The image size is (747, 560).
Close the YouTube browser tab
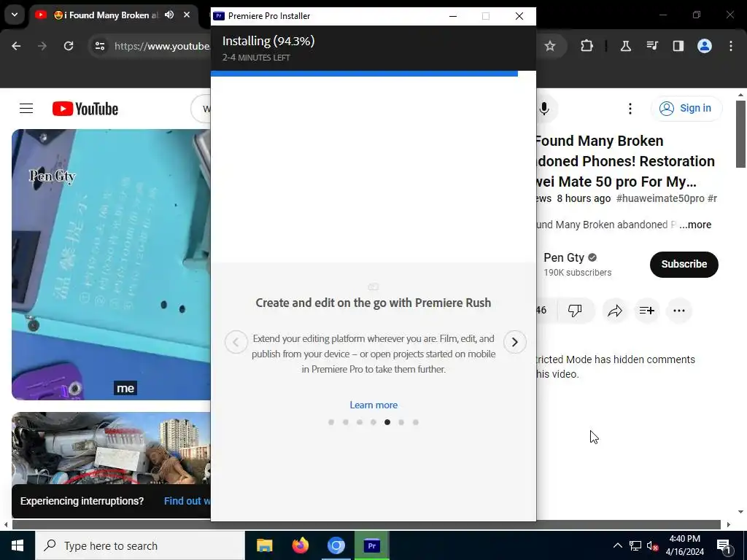(x=187, y=15)
